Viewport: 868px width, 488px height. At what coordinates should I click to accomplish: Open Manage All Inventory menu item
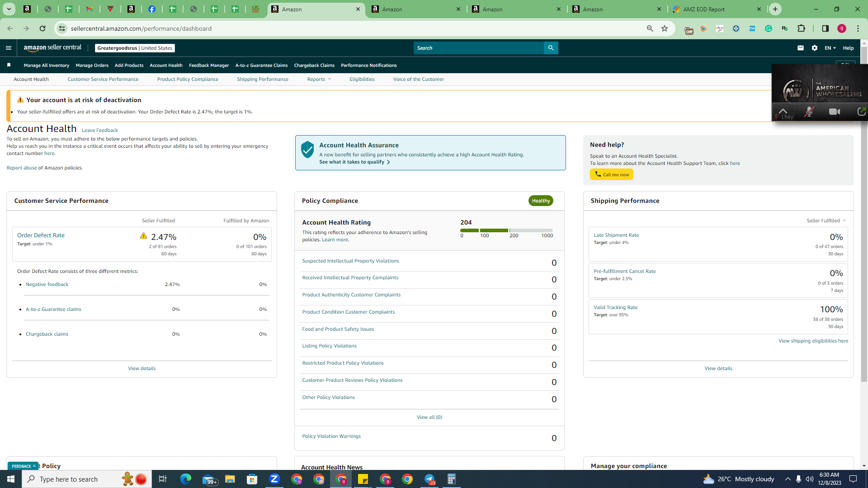pyautogui.click(x=47, y=65)
